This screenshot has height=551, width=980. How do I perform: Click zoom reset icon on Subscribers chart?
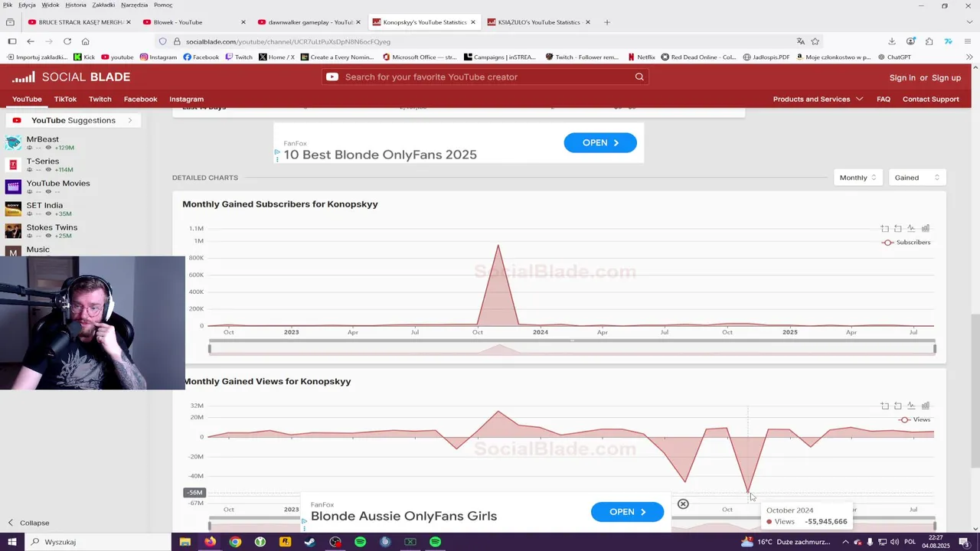pyautogui.click(x=898, y=229)
